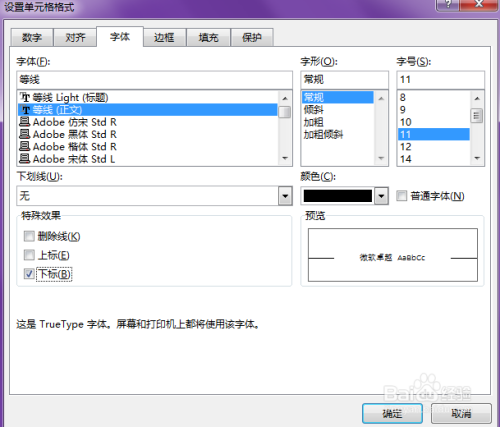The image size is (500, 427).
Task: Click TrueType icon beside 等线 Light
Action: 25,98
